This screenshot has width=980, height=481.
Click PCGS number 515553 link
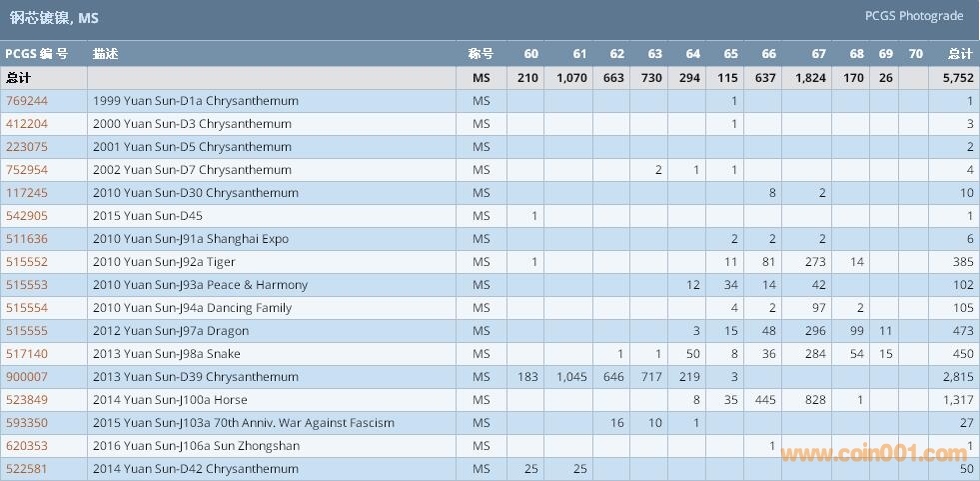pos(27,285)
